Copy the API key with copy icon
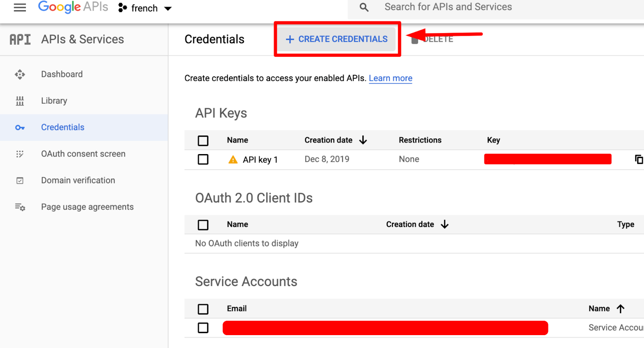644x348 pixels. (x=639, y=159)
